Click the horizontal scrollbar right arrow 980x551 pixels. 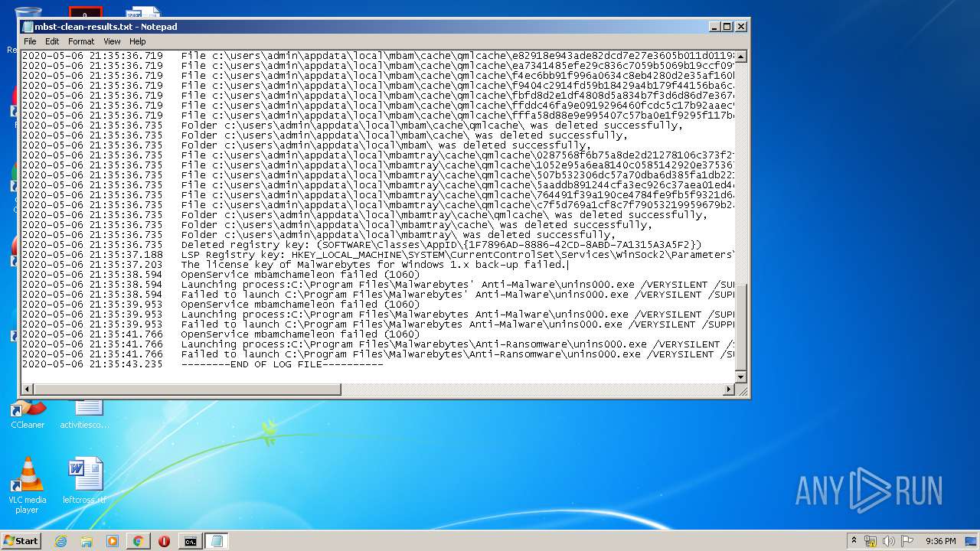pyautogui.click(x=729, y=390)
